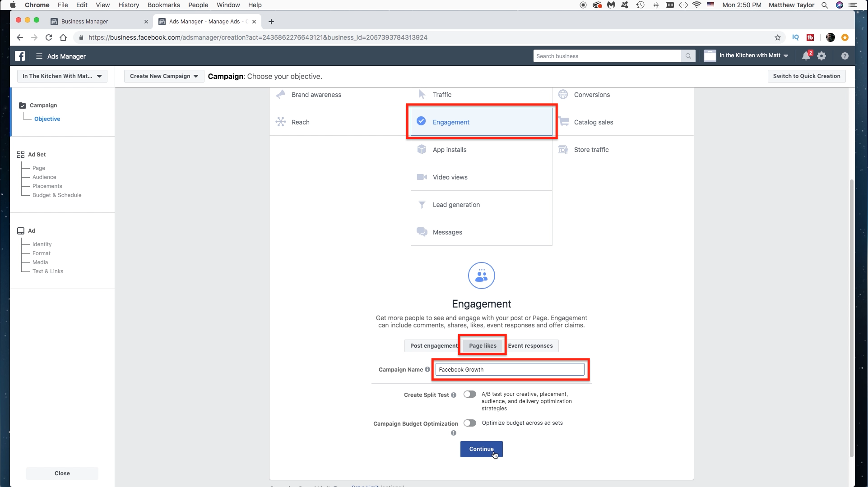Select the App installs objective
Viewport: 868px width, 487px height.
coord(481,150)
